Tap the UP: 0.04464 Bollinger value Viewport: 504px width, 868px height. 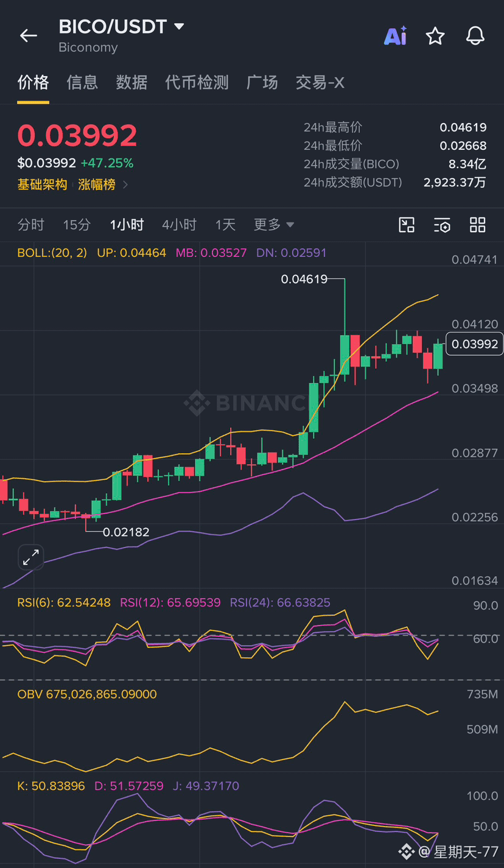131,252
